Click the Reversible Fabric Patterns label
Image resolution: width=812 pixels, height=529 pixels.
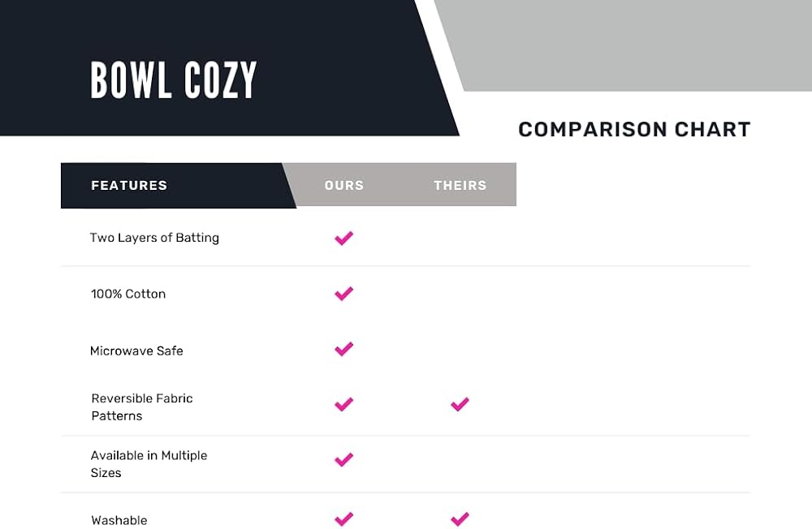click(142, 406)
